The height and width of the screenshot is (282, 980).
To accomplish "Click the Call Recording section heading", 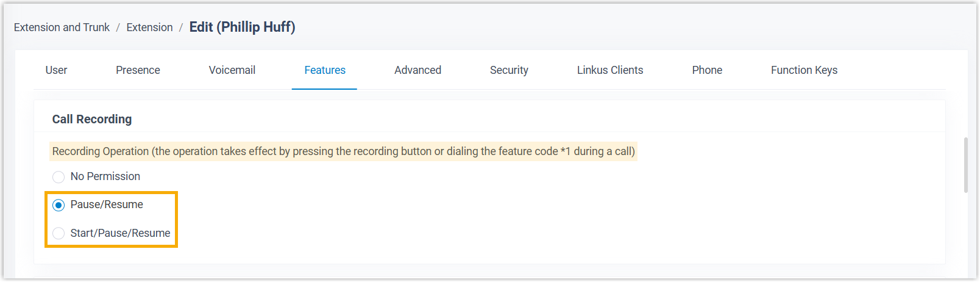I will [x=91, y=119].
